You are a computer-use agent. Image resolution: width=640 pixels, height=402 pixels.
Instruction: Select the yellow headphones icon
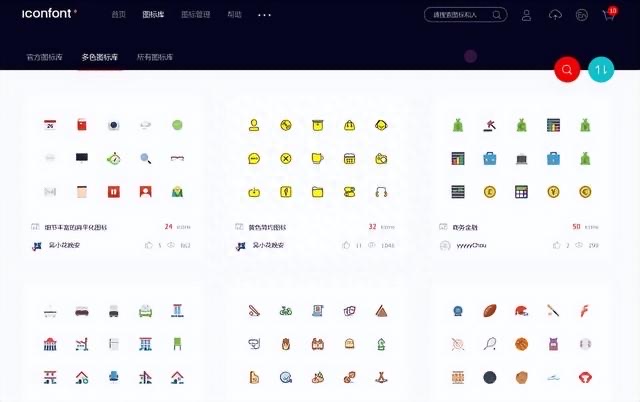point(380,191)
